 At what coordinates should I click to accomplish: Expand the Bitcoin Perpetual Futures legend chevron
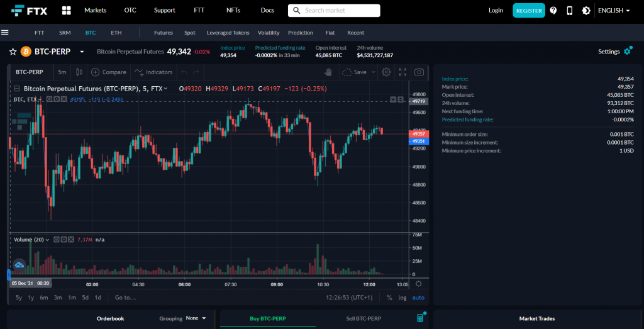click(x=165, y=88)
